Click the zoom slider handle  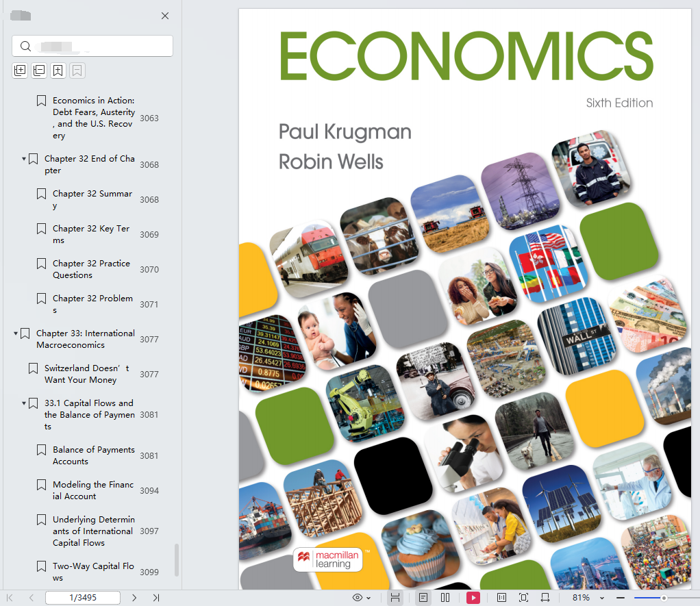click(664, 598)
